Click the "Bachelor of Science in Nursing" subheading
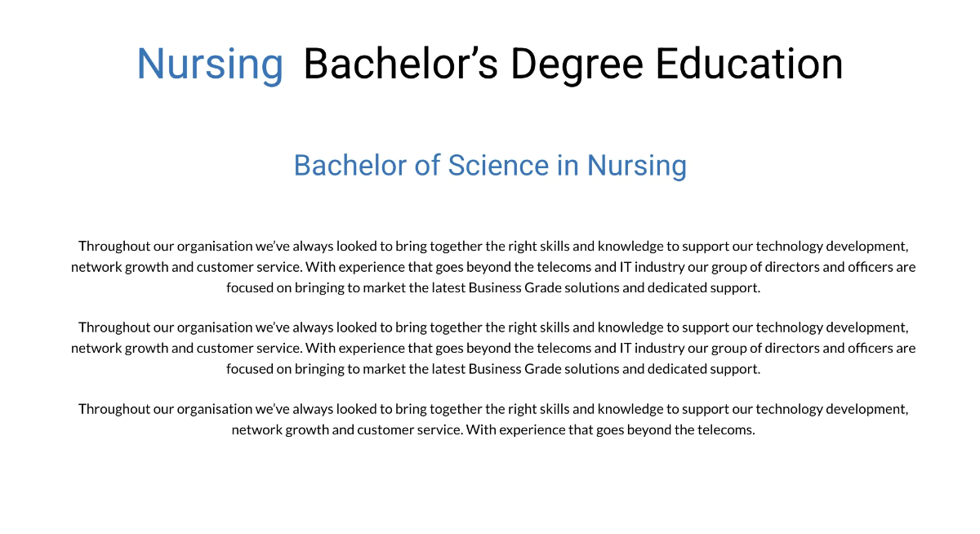Viewport: 980px width, 534px height. (x=490, y=165)
